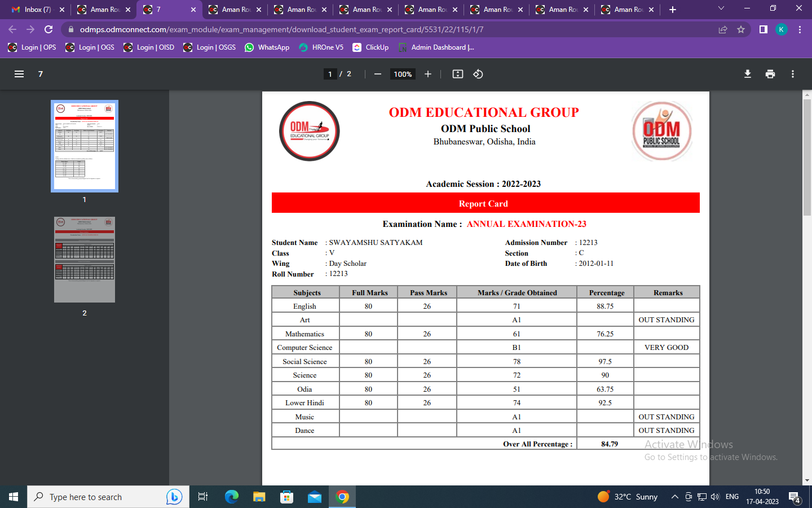Select page 1 thumbnail in sidebar
Image resolution: width=812 pixels, height=508 pixels.
pyautogui.click(x=85, y=146)
